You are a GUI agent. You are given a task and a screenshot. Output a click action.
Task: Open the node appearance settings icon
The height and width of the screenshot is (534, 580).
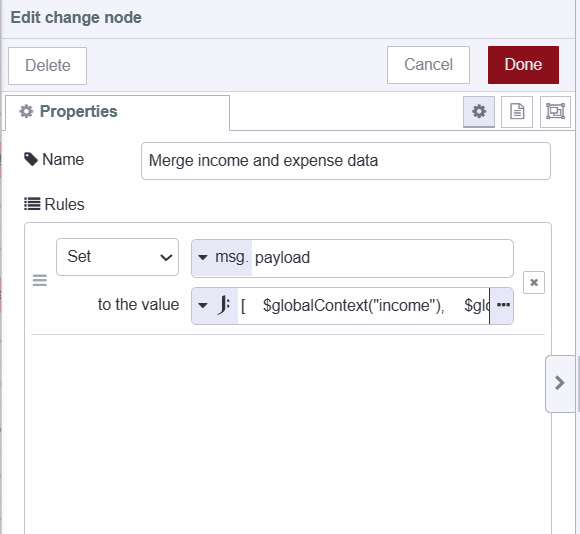(x=555, y=112)
